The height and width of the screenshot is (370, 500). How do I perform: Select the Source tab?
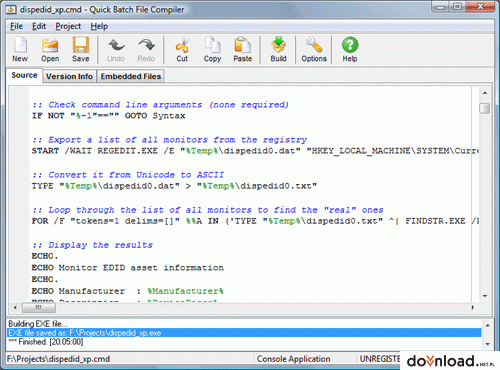[24, 75]
